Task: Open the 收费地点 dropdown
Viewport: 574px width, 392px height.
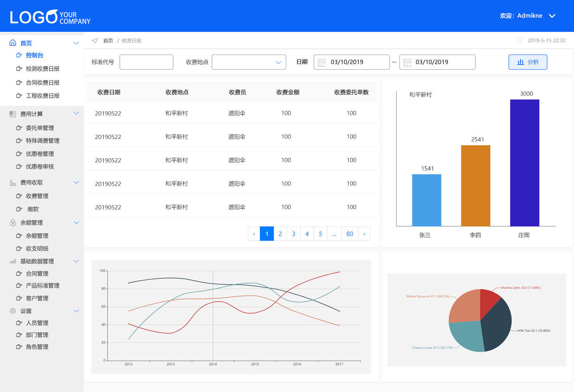Action: (249, 62)
